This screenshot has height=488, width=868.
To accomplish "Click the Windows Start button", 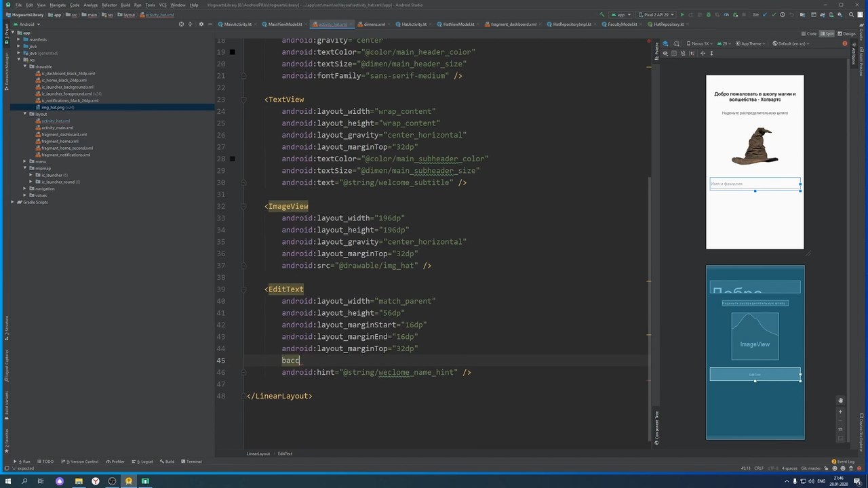I will [x=8, y=481].
